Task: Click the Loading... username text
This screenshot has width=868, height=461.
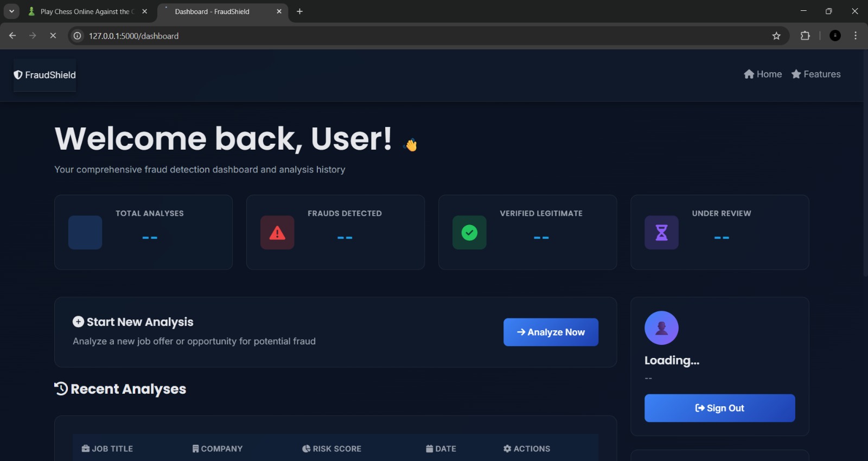Action: [672, 361]
